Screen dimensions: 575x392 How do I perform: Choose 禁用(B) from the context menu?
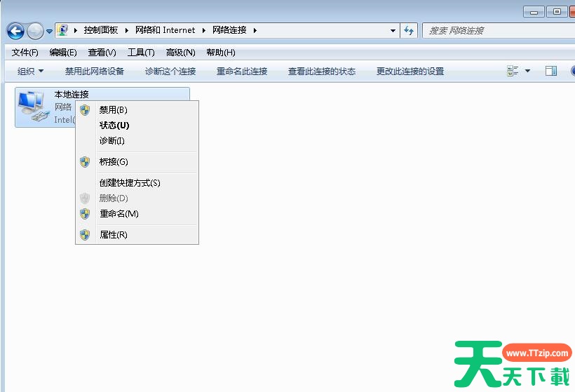click(137, 110)
